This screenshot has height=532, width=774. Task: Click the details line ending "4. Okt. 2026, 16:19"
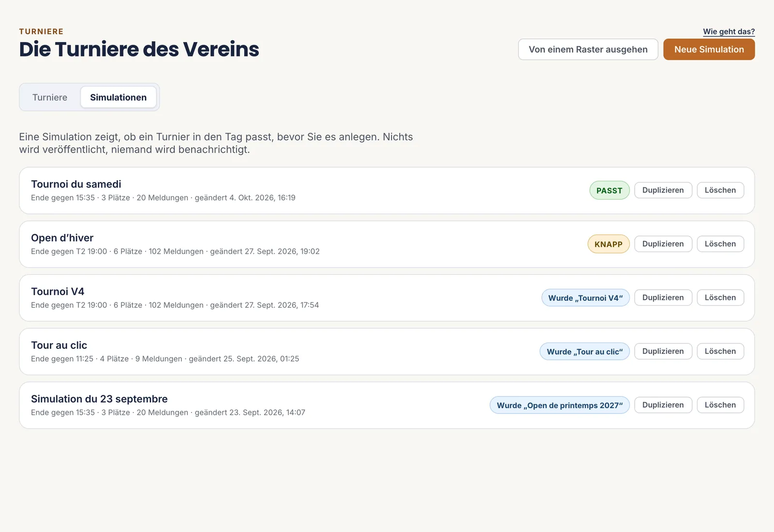coord(163,198)
